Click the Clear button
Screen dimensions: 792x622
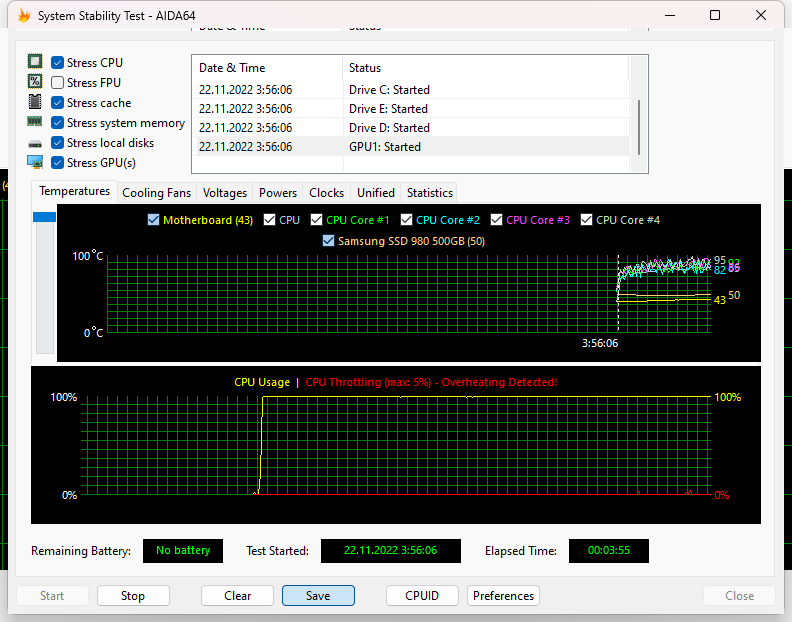coord(237,596)
